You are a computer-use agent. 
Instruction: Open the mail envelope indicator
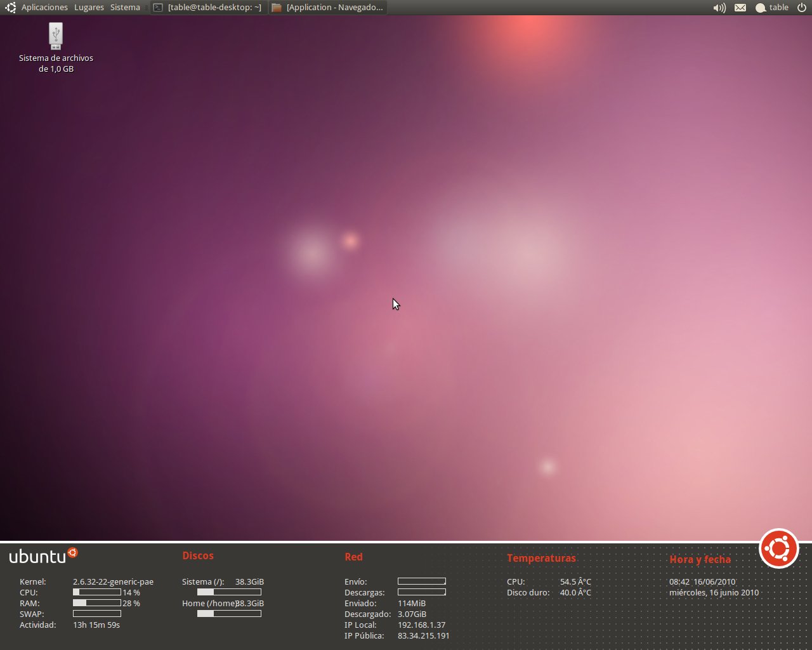click(x=740, y=8)
